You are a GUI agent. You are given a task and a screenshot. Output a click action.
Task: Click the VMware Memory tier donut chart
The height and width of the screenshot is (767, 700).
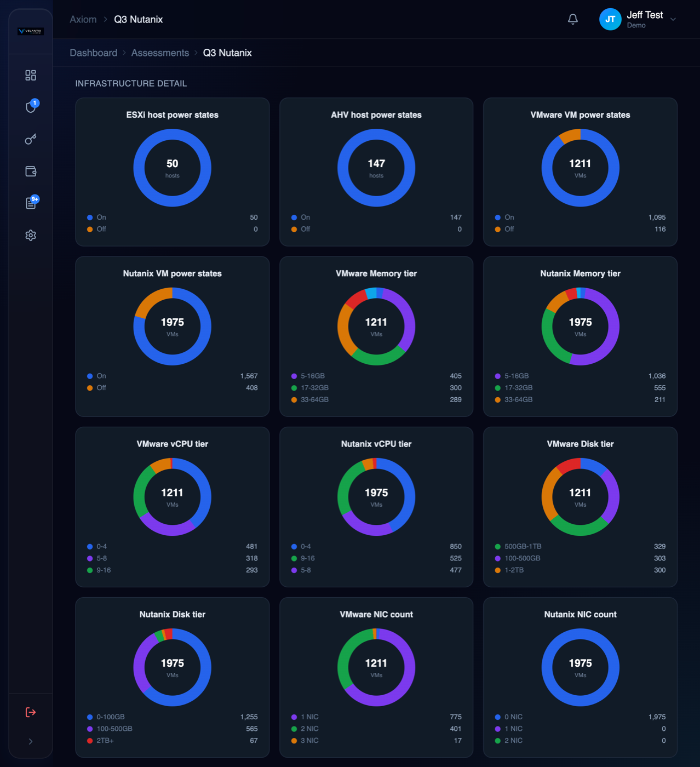tap(376, 327)
